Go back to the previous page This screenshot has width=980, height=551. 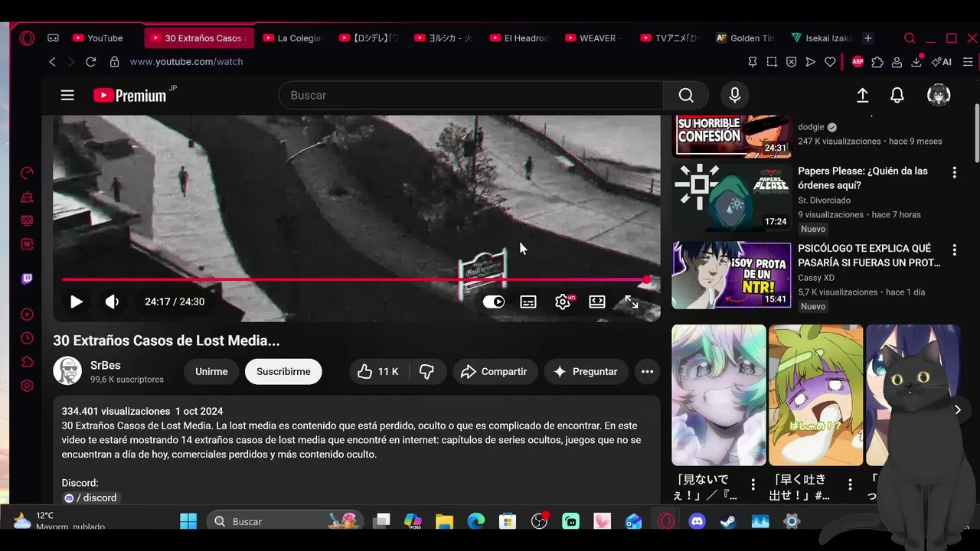coord(52,62)
